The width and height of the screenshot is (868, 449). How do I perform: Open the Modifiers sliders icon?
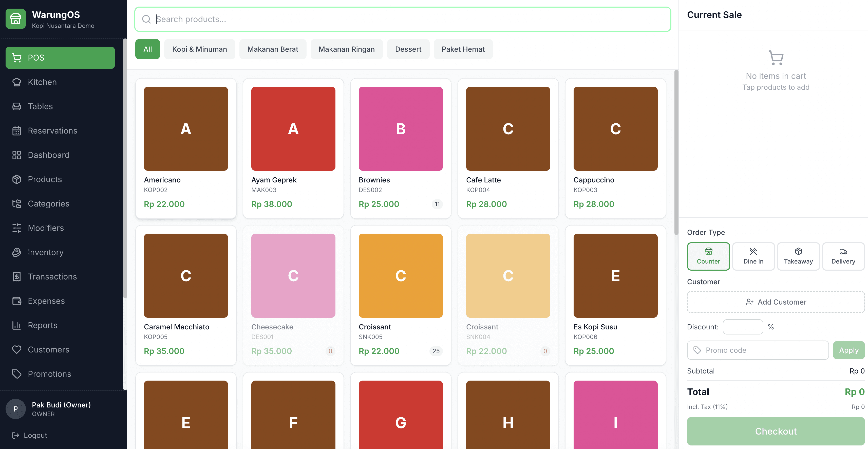[x=16, y=228]
